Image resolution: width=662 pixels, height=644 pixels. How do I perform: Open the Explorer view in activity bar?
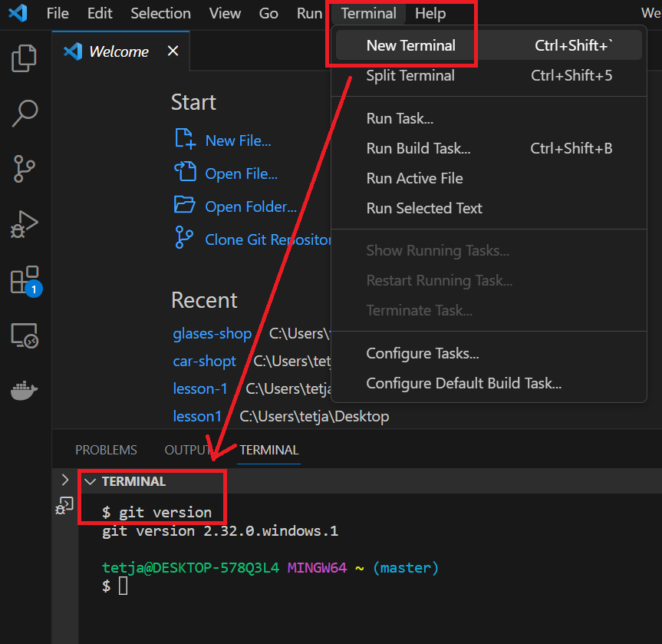click(24, 58)
